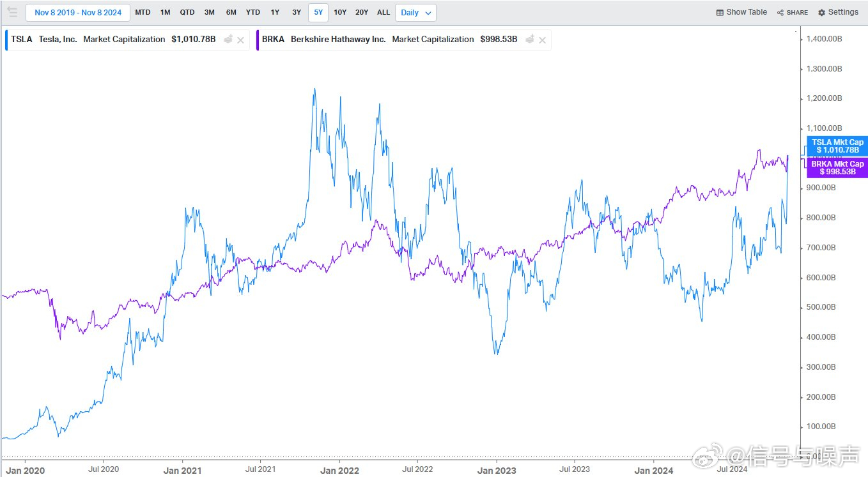This screenshot has height=477, width=868.
Task: Click the Jul 2023 x-axis label
Action: [x=575, y=469]
